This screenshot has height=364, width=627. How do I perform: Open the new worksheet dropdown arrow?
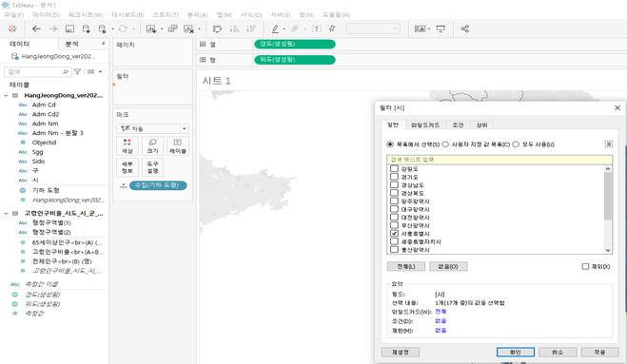(162, 29)
